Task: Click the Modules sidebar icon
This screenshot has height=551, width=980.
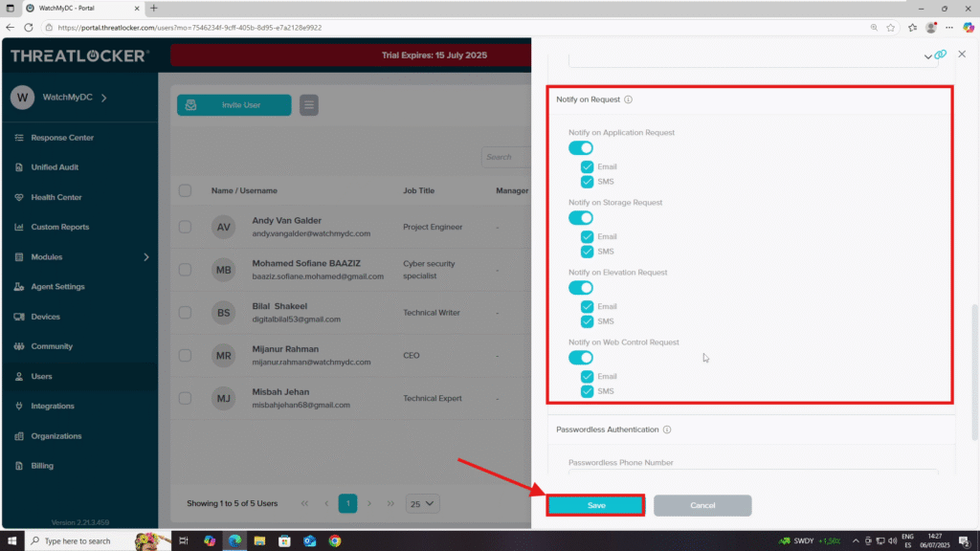Action: (x=19, y=256)
